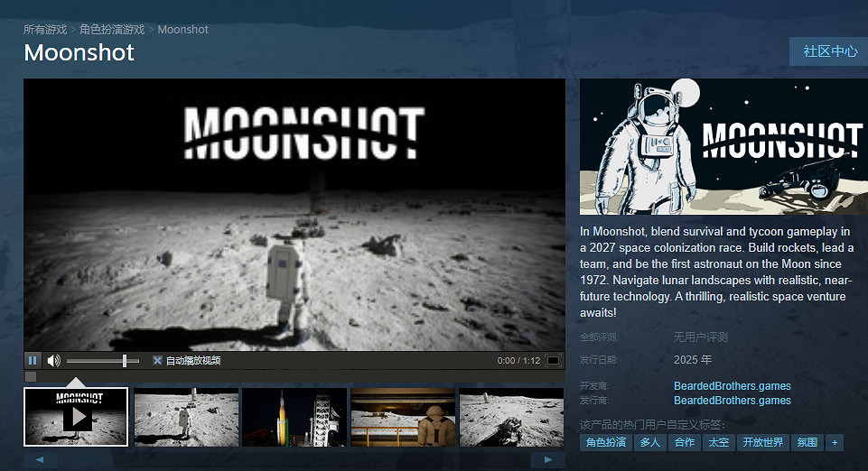Select the 角色扮演 tag
This screenshot has width=868, height=471.
pyautogui.click(x=605, y=443)
